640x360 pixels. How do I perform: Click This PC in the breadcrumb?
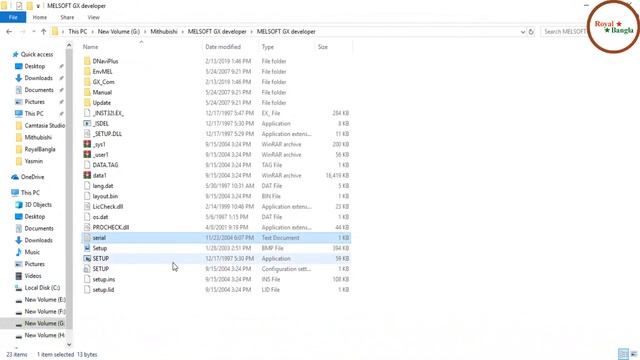click(78, 31)
